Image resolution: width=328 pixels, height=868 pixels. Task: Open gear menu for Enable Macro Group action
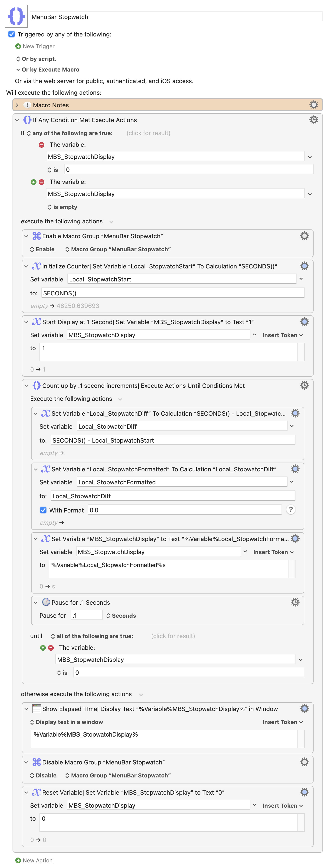click(304, 236)
